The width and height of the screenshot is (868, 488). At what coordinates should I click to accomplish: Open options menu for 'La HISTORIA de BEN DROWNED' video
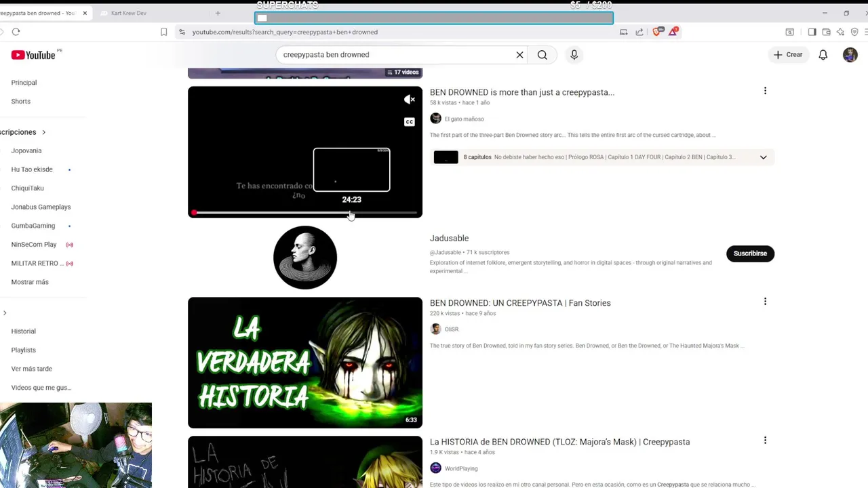point(765,441)
